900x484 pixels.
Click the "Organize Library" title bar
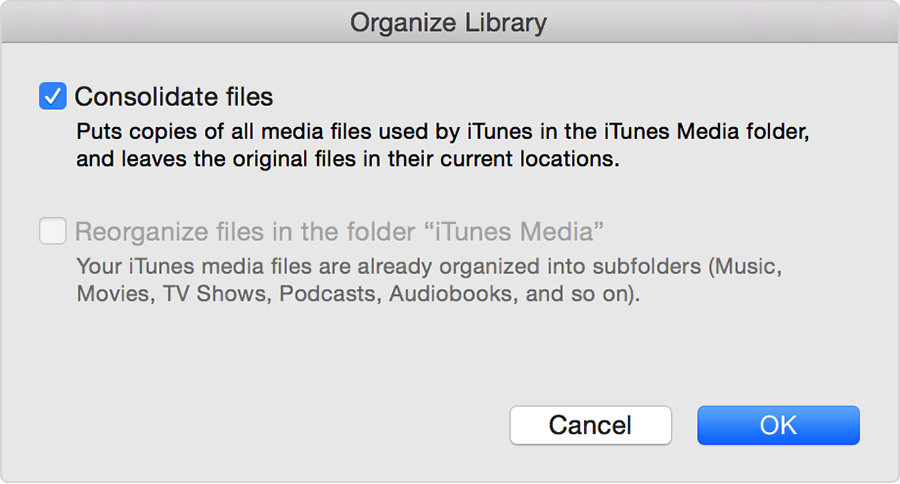click(x=448, y=21)
